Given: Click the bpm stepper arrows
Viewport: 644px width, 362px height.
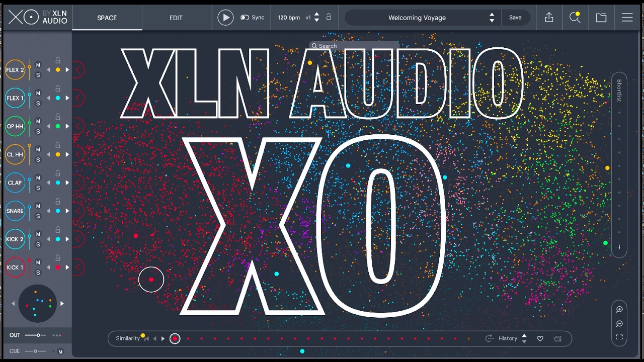Looking at the screenshot, I should pos(316,18).
